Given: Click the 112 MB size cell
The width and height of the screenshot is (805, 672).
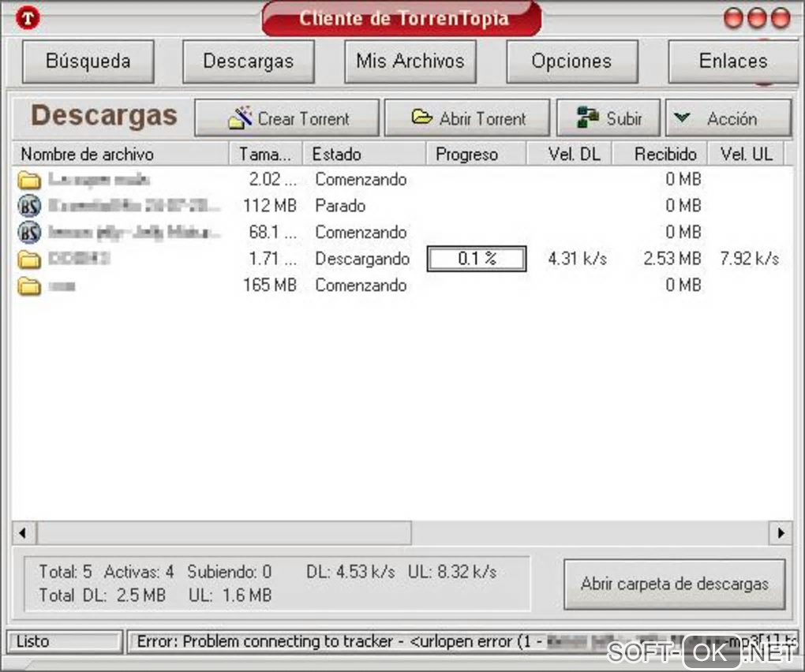Looking at the screenshot, I should click(270, 206).
